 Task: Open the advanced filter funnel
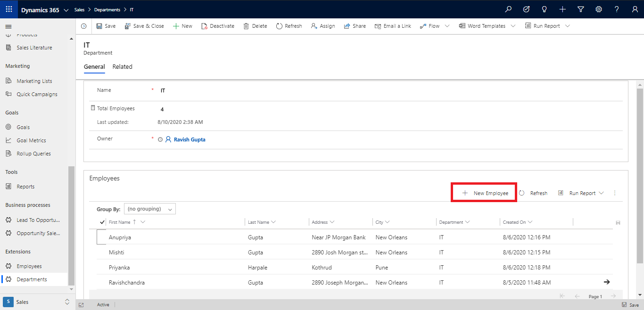click(580, 9)
